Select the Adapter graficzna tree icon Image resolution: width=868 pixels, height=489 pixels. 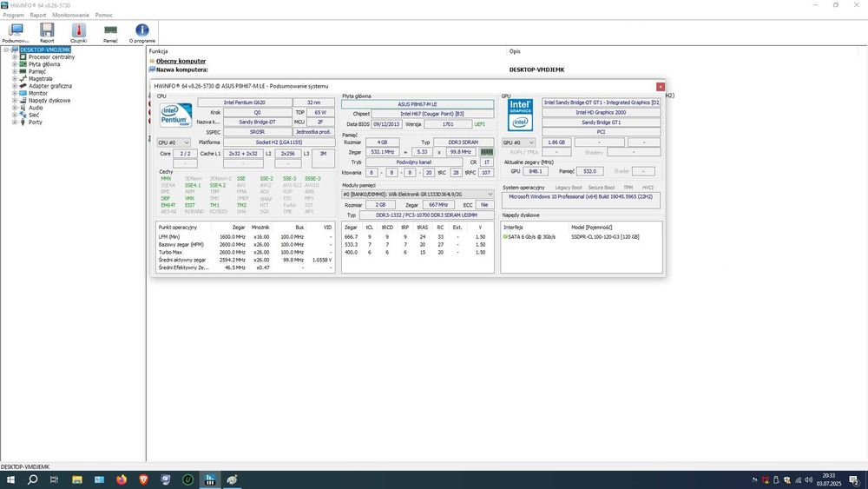(x=23, y=86)
